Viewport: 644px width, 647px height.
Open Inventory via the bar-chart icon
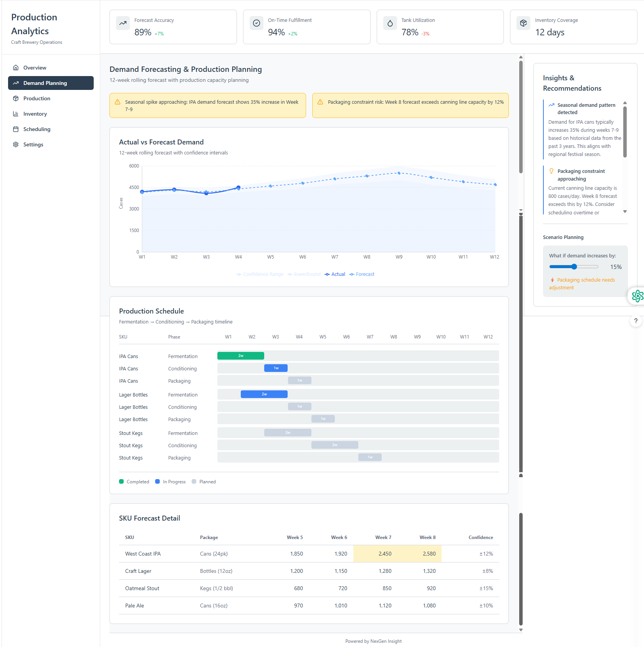(x=16, y=114)
